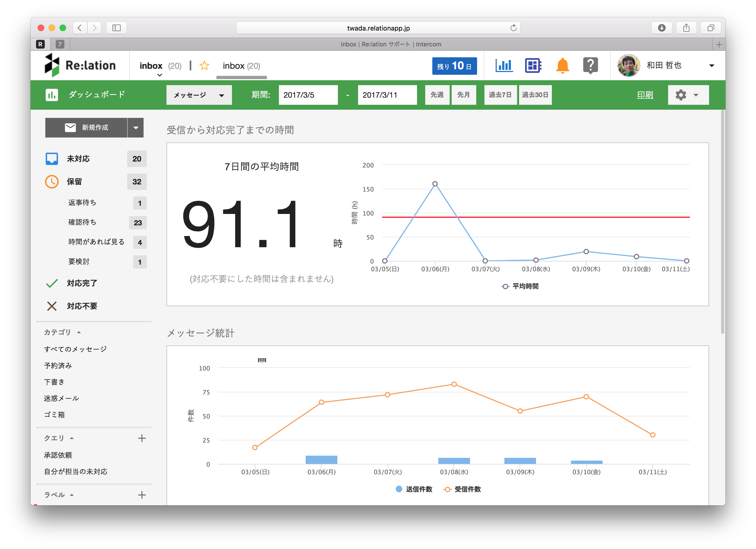
Task: Click the Safari sidebar toggle icon
Action: (x=116, y=28)
